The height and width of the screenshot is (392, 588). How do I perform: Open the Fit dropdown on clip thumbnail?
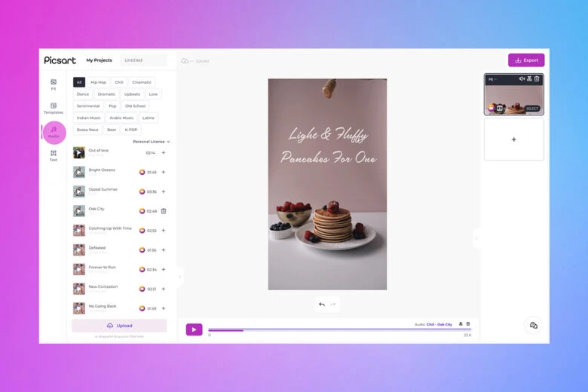[x=492, y=79]
